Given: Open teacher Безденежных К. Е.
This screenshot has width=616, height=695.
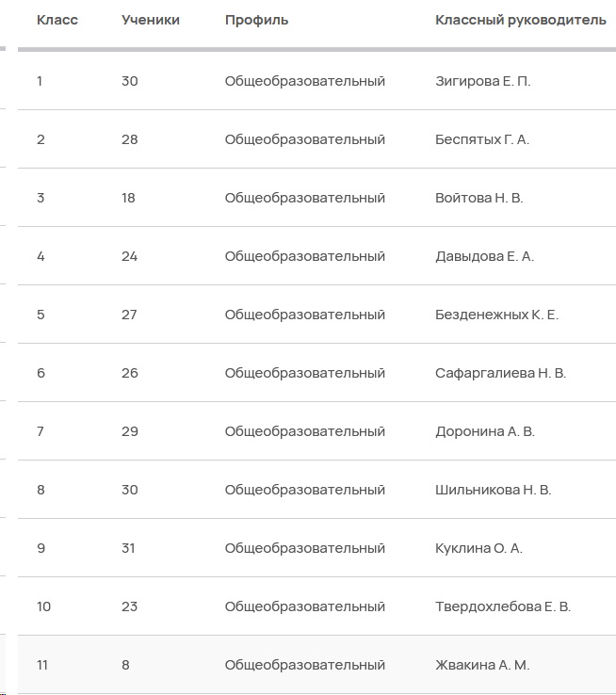Looking at the screenshot, I should [x=496, y=315].
